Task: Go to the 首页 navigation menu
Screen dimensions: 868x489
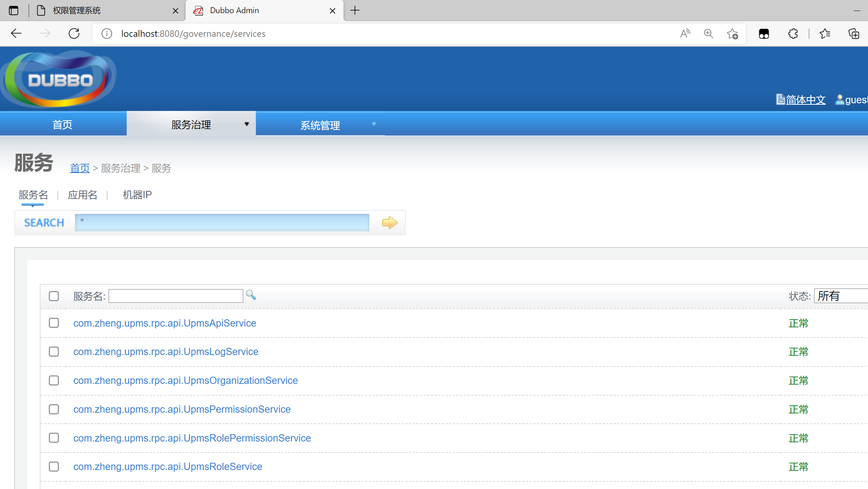Action: tap(62, 124)
